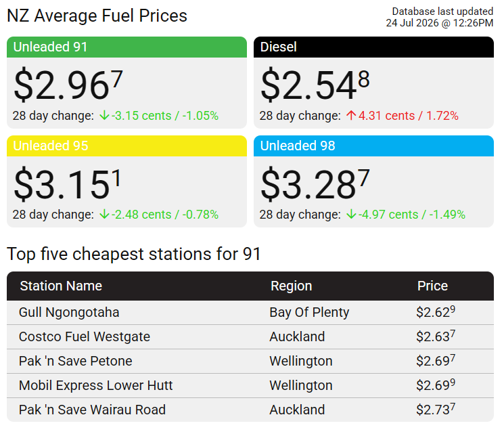Image resolution: width=504 pixels, height=436 pixels.
Task: Open Costco Fuel Westgate station
Action: 250,337
